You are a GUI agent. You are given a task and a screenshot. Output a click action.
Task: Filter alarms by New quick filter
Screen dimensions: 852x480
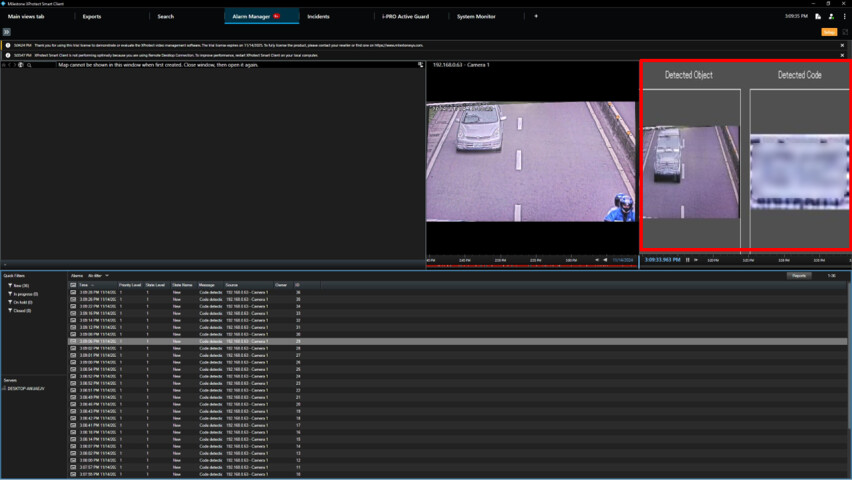[20, 286]
